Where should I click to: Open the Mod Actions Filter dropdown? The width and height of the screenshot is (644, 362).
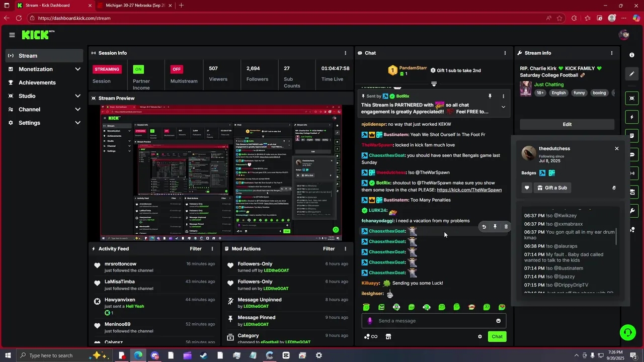pyautogui.click(x=329, y=249)
